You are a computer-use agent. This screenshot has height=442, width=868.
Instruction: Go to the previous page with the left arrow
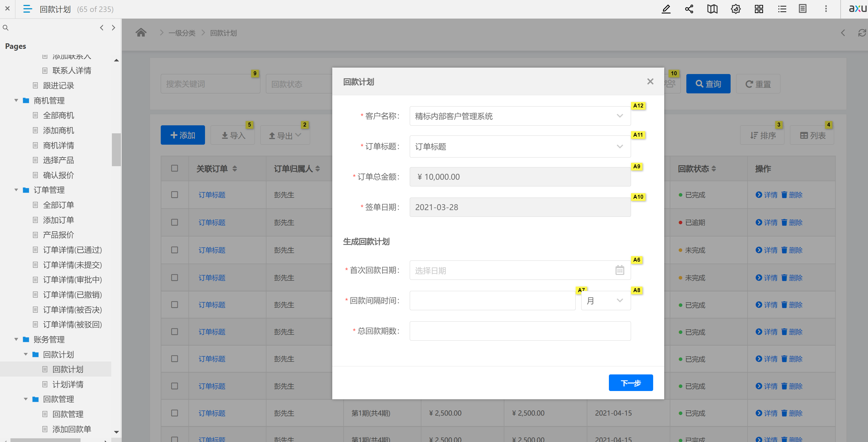[101, 28]
